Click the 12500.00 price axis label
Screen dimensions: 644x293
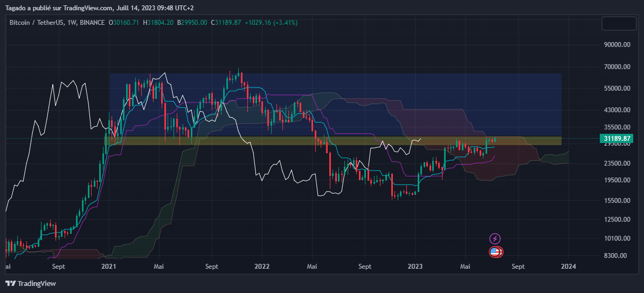[x=617, y=220]
